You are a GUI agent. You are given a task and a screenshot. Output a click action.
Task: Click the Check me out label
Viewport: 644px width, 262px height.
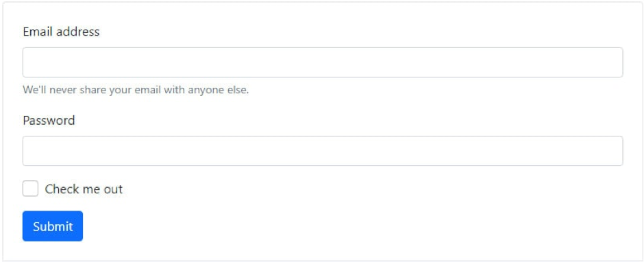[84, 189]
